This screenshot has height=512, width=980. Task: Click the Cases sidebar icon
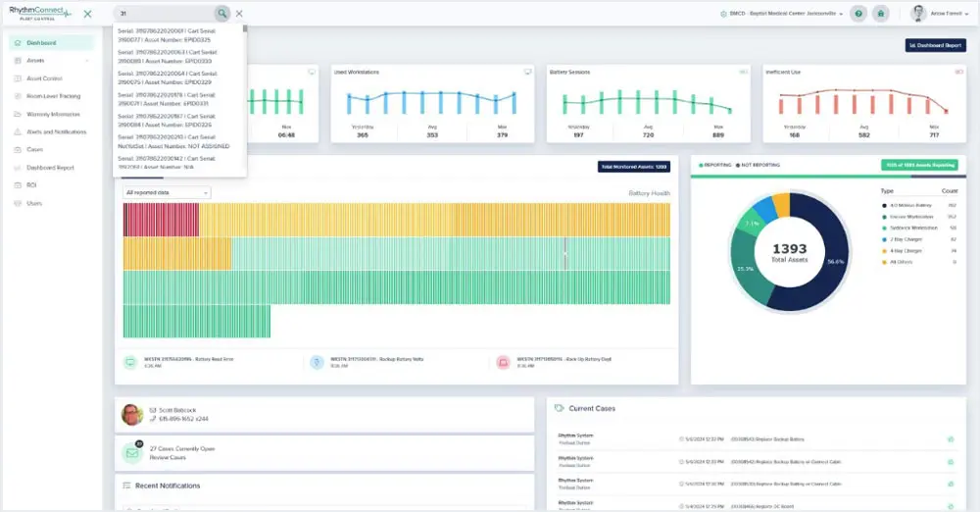point(18,150)
